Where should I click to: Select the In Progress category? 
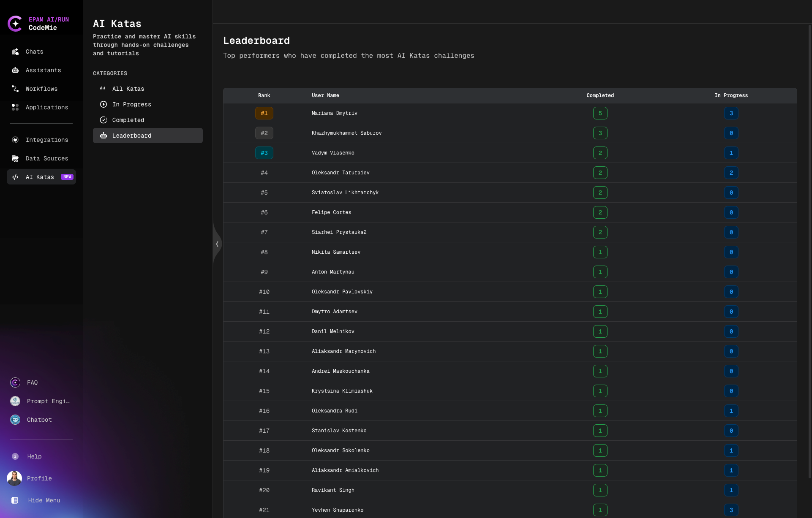pos(132,104)
